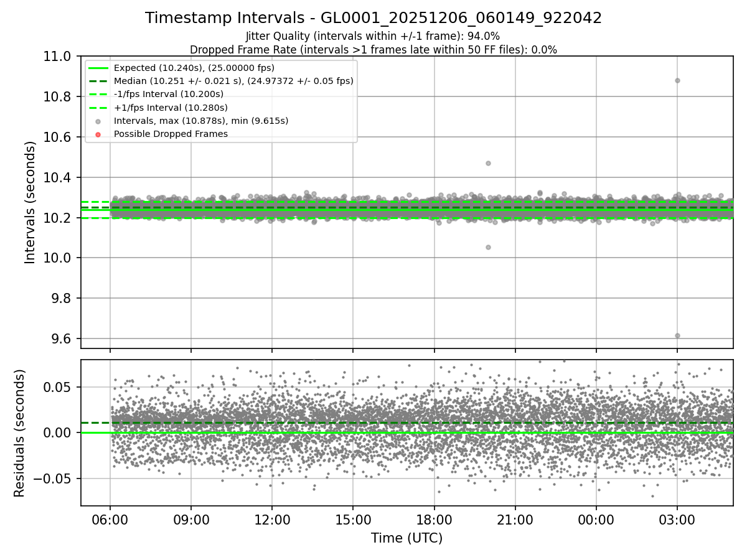This screenshot has height=560, width=747.
Task: Click the Possible Dropped Frames legend entry
Action: (x=171, y=134)
